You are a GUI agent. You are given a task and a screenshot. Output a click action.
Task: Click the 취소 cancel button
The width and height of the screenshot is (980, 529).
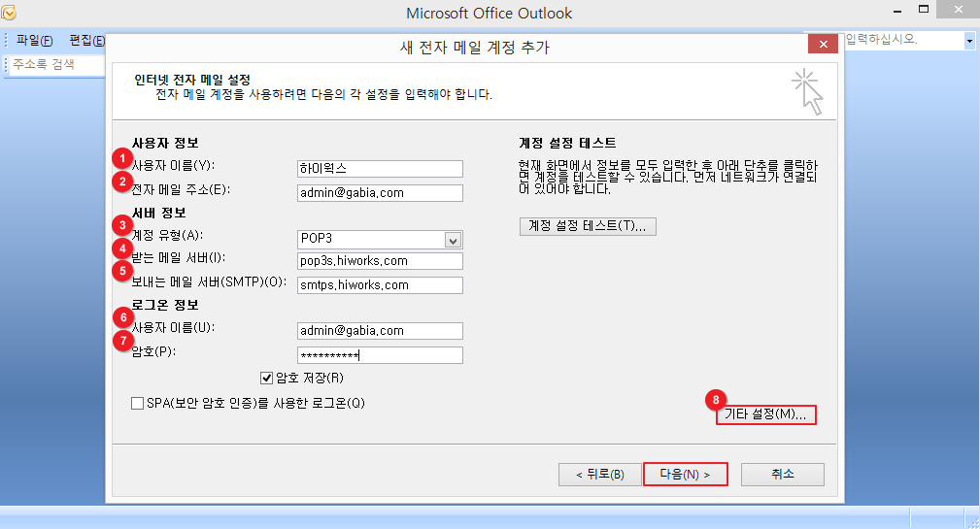pyautogui.click(x=783, y=475)
